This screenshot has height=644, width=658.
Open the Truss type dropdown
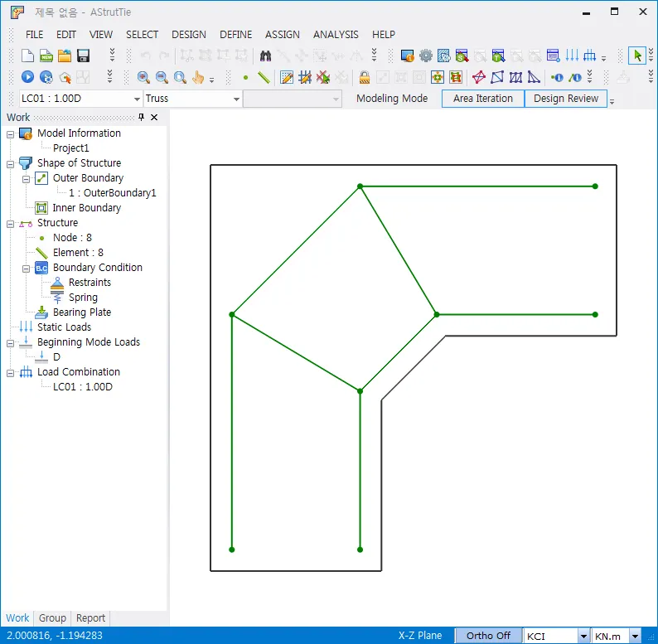[236, 99]
